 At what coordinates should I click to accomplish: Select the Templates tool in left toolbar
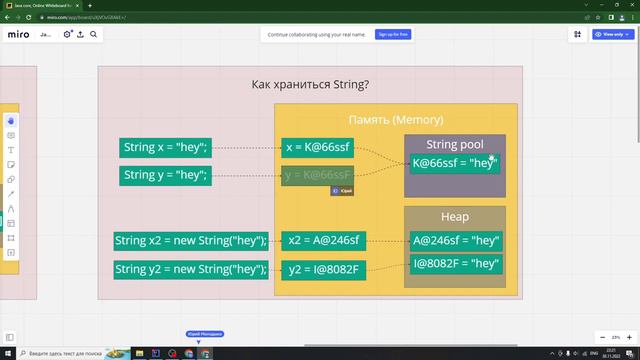point(11,224)
